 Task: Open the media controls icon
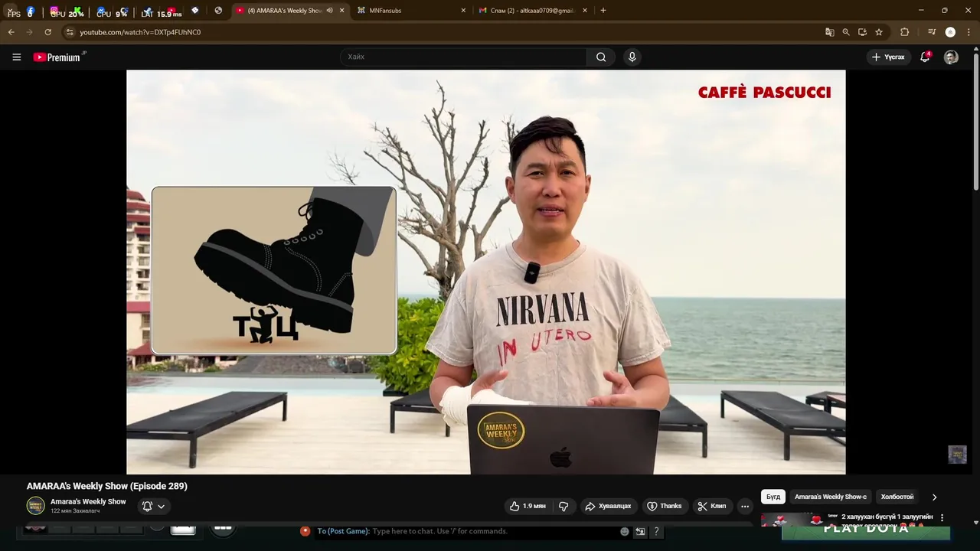[x=931, y=32]
